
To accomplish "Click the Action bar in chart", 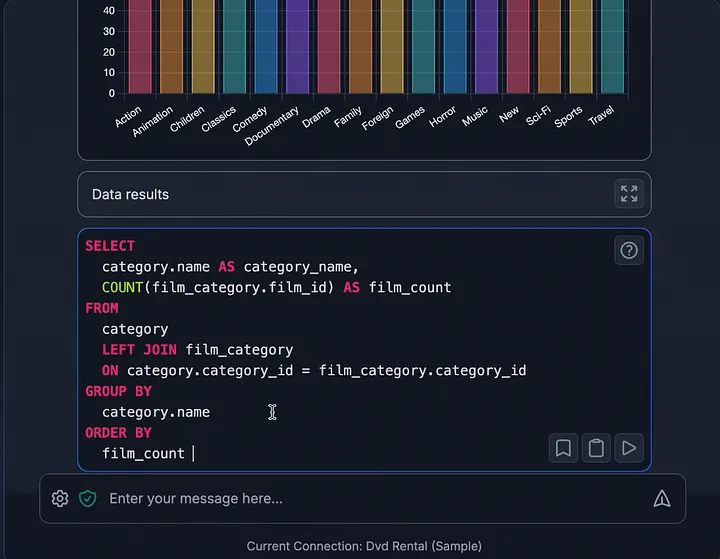I will click(x=140, y=46).
